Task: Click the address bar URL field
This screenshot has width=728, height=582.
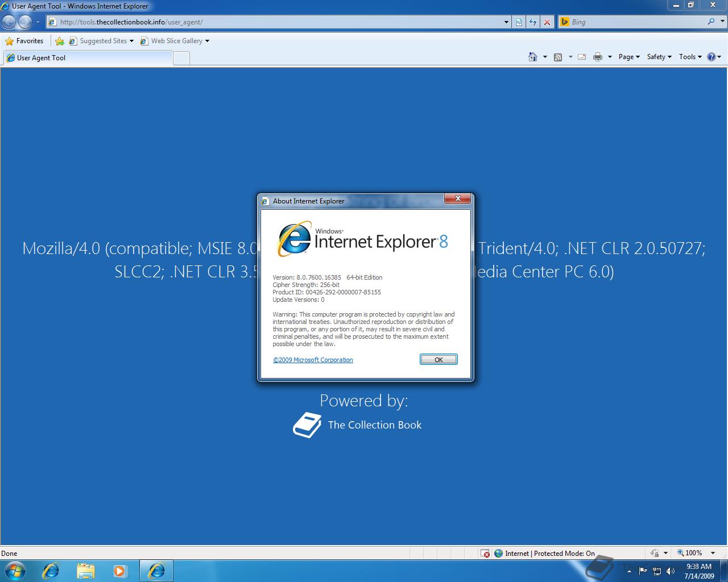Action: point(275,22)
